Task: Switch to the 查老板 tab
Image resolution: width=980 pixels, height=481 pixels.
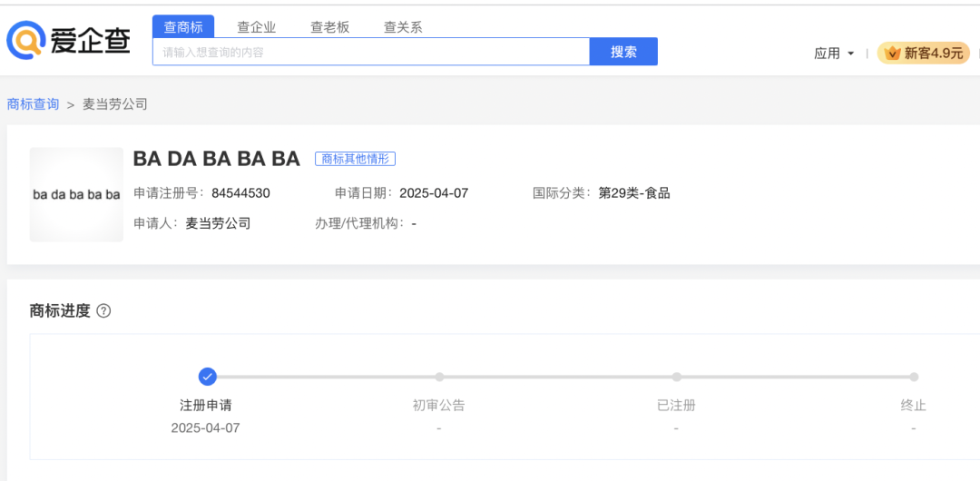Action: click(330, 27)
